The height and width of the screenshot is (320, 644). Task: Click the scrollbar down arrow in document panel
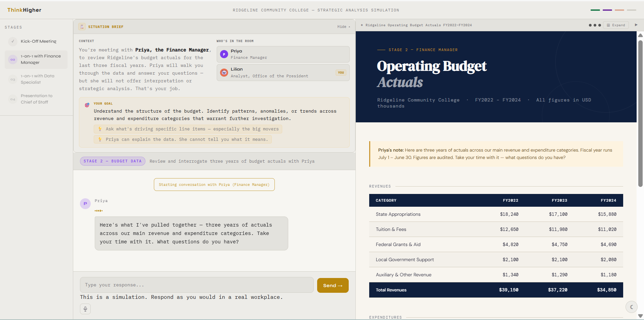point(640,316)
